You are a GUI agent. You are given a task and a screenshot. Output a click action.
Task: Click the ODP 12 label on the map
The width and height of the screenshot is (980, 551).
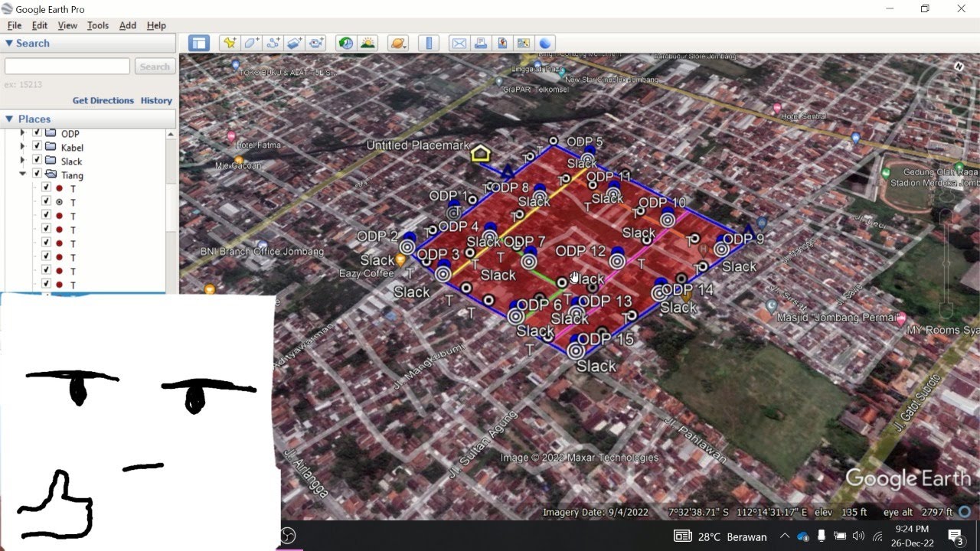tap(580, 251)
